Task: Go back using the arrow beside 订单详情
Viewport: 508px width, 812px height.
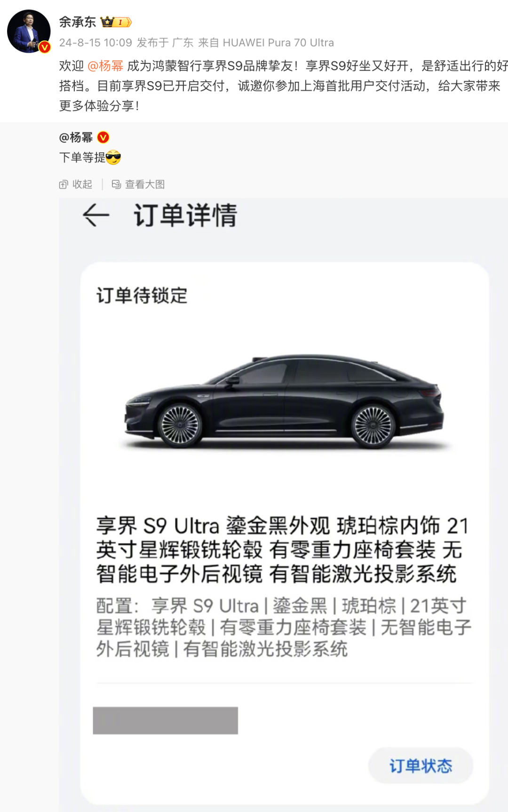Action: 96,216
